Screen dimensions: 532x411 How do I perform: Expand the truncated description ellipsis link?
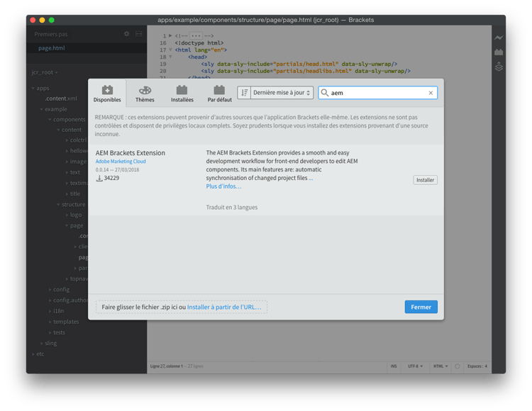311,178
